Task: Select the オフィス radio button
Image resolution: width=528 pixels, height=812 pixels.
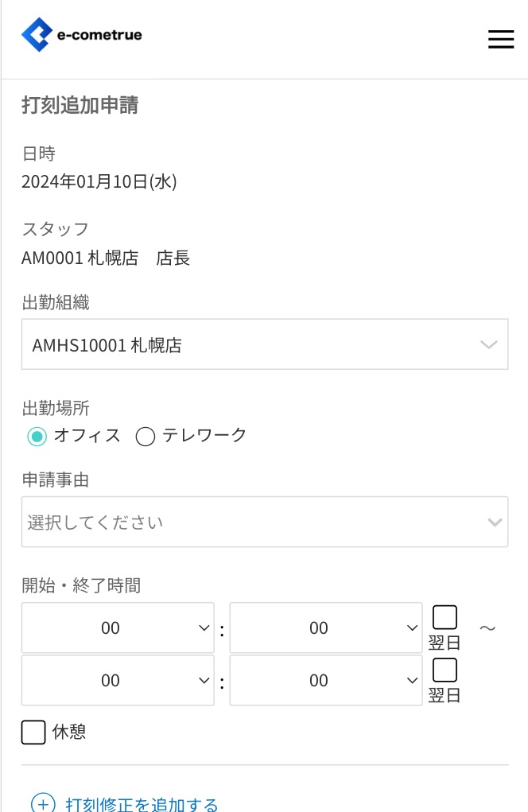Action: (37, 436)
